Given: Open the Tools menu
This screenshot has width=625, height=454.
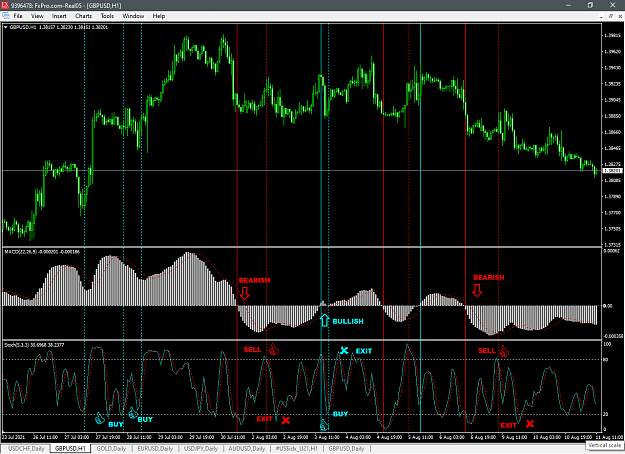Looking at the screenshot, I should tap(107, 16).
